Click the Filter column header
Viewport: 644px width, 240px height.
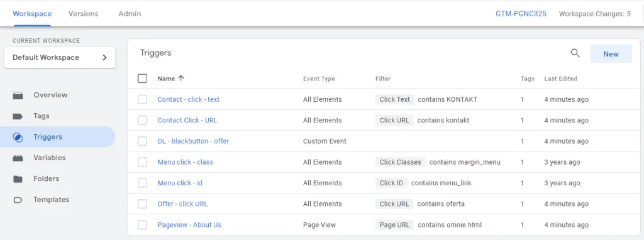click(383, 79)
